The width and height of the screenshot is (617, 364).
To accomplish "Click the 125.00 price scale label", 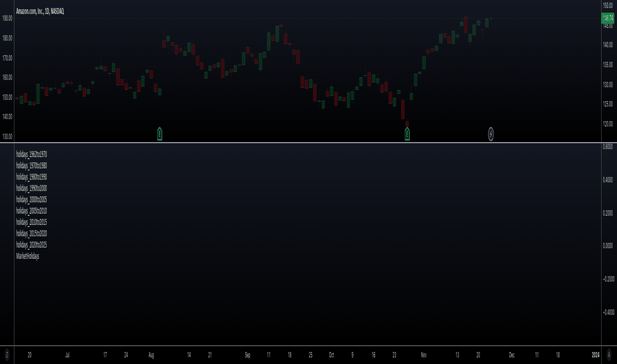I will coord(608,104).
